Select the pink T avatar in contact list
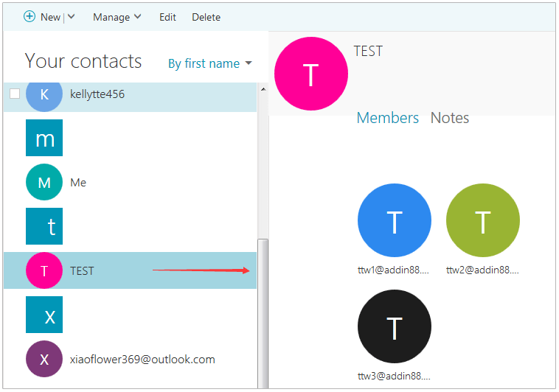 click(44, 270)
